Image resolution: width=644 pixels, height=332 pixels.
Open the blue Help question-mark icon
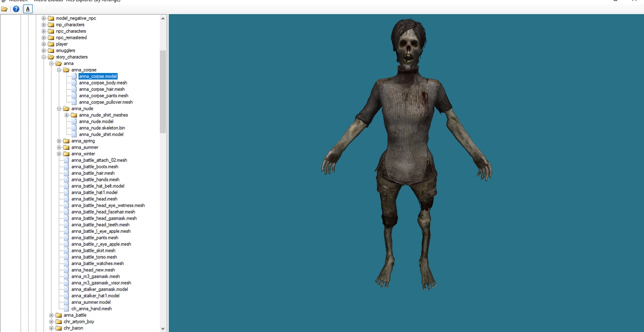click(x=16, y=9)
